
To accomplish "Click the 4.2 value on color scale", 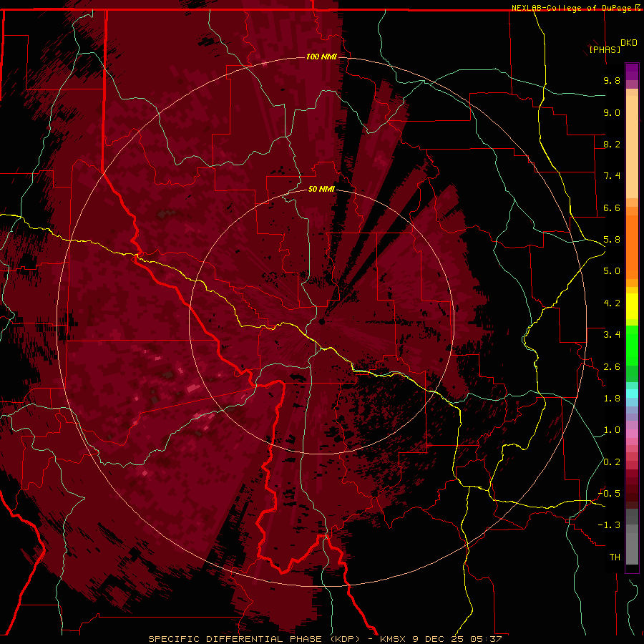I will coord(612,303).
